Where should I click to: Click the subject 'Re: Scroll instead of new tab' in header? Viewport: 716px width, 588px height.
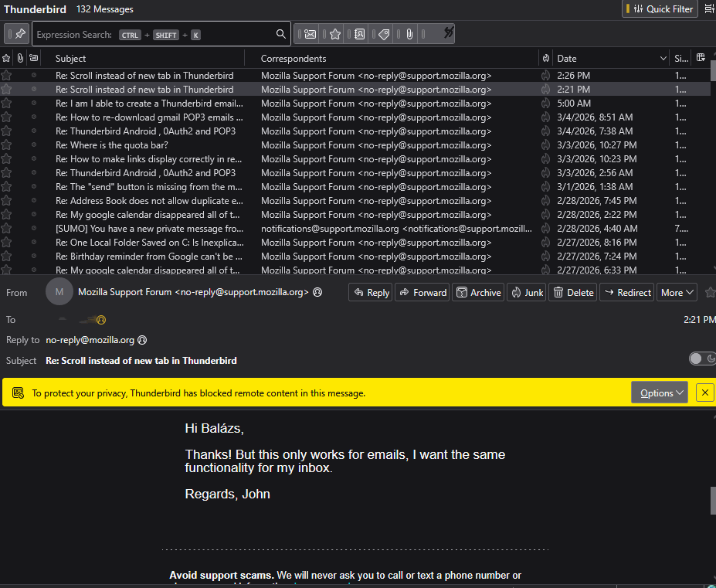pyautogui.click(x=141, y=361)
